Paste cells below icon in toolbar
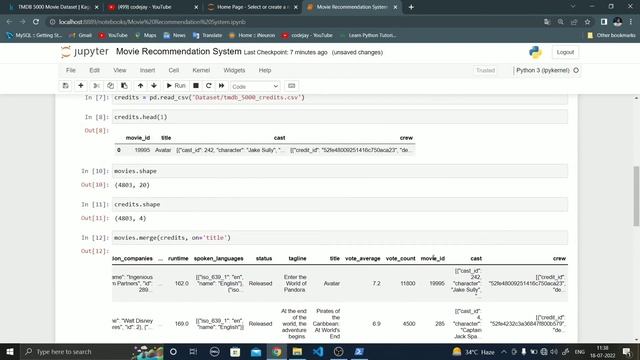Viewport: 640px width, 360px height. (x=124, y=86)
